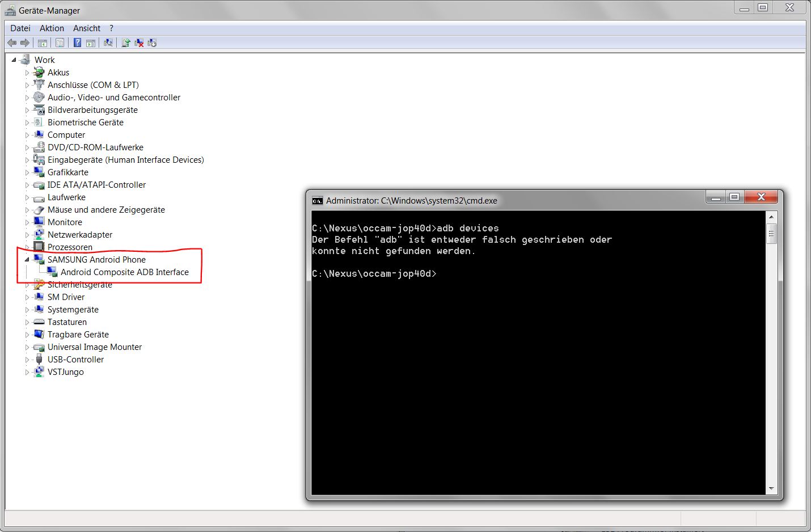The height and width of the screenshot is (532, 811).
Task: Click the last prompt line C:\Nexus\occam-jop40d>
Action: pos(374,273)
